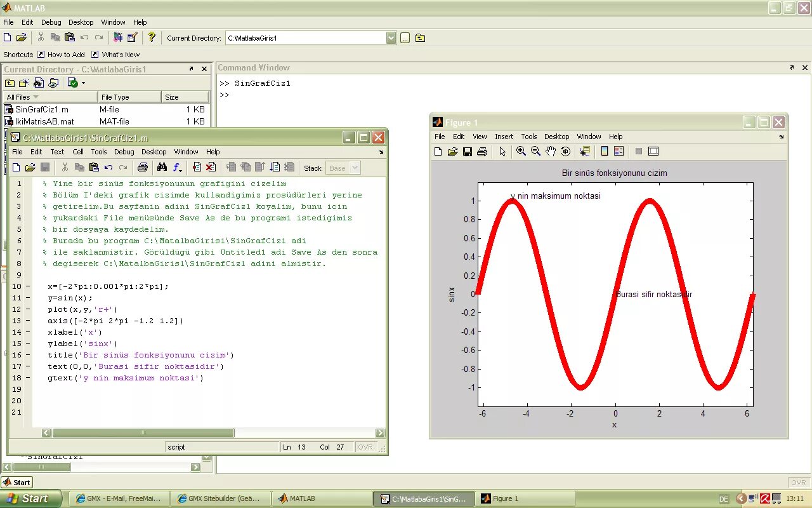Select Rotate 3D tool in Figure 1
The width and height of the screenshot is (812, 508).
click(565, 151)
